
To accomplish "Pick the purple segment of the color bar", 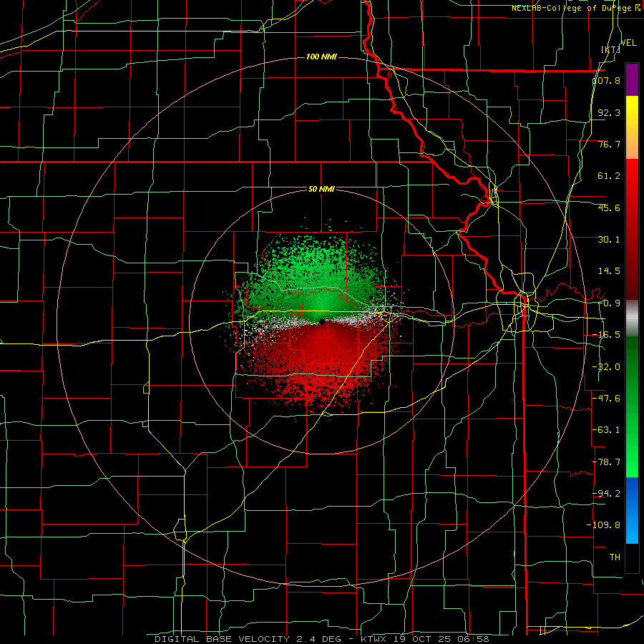I will (x=632, y=79).
